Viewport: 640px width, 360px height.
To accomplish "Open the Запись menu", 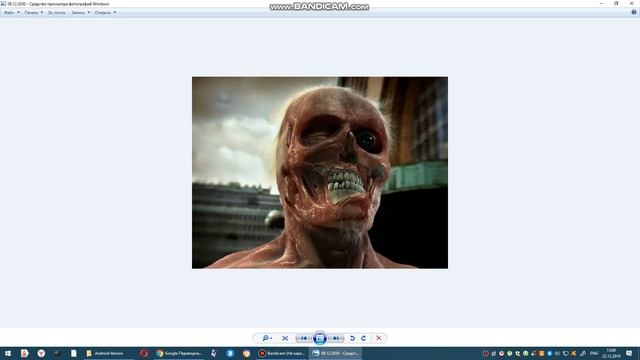I will click(x=80, y=13).
